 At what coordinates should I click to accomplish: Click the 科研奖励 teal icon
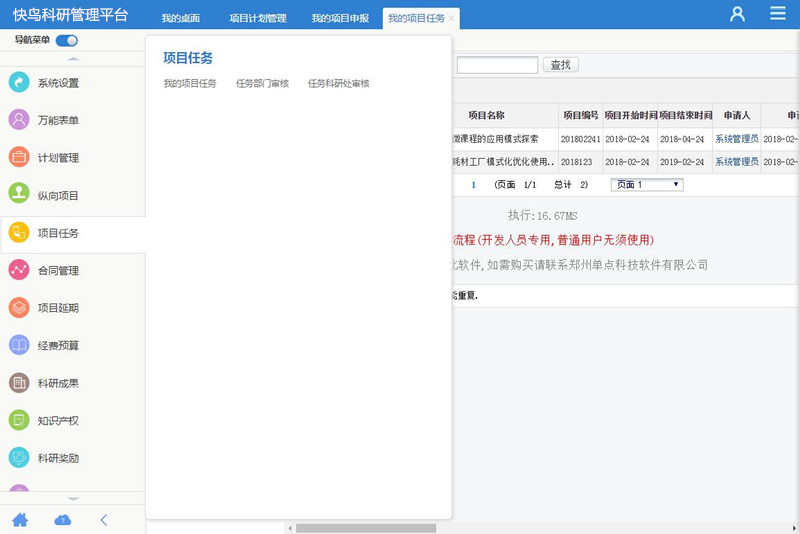point(19,457)
